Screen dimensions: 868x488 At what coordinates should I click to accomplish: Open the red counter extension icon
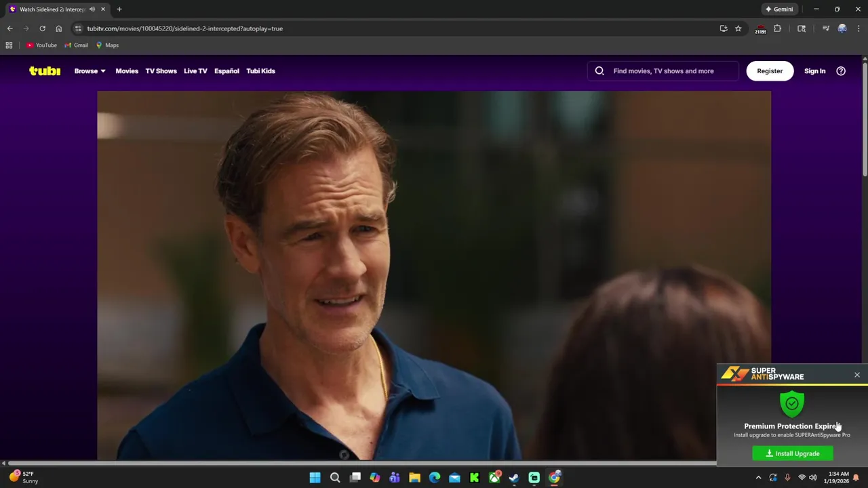760,29
